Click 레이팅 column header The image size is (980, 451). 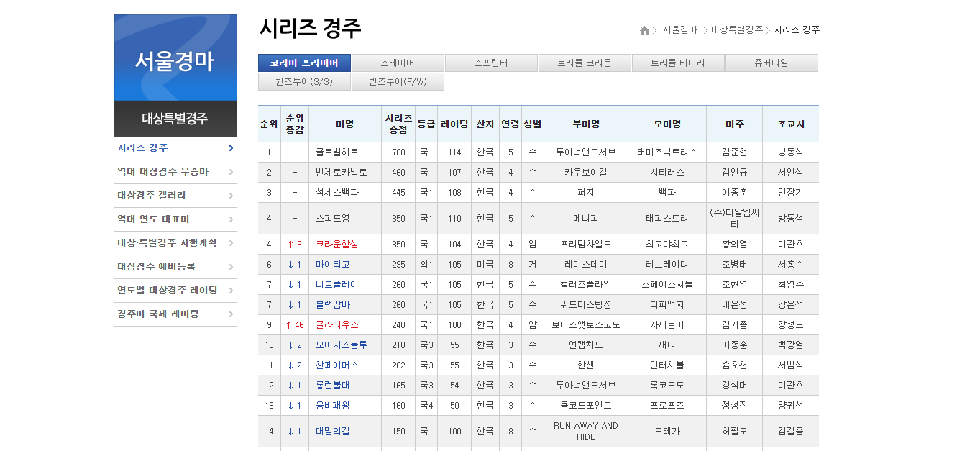click(454, 124)
